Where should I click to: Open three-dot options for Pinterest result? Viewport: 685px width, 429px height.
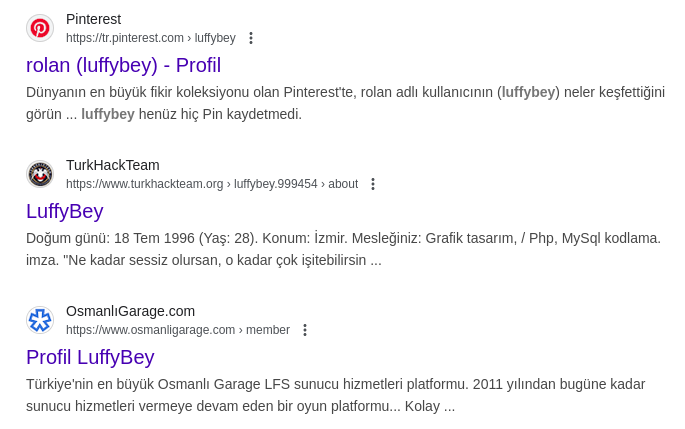[251, 38]
